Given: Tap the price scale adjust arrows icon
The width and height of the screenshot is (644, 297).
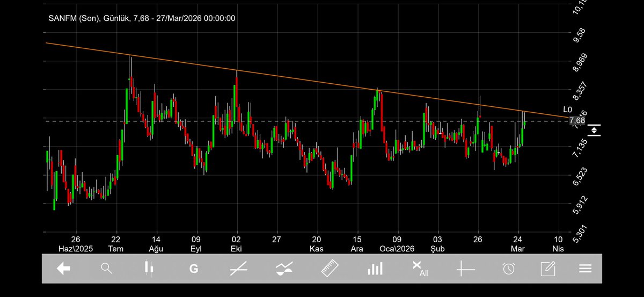Looking at the screenshot, I should [594, 130].
